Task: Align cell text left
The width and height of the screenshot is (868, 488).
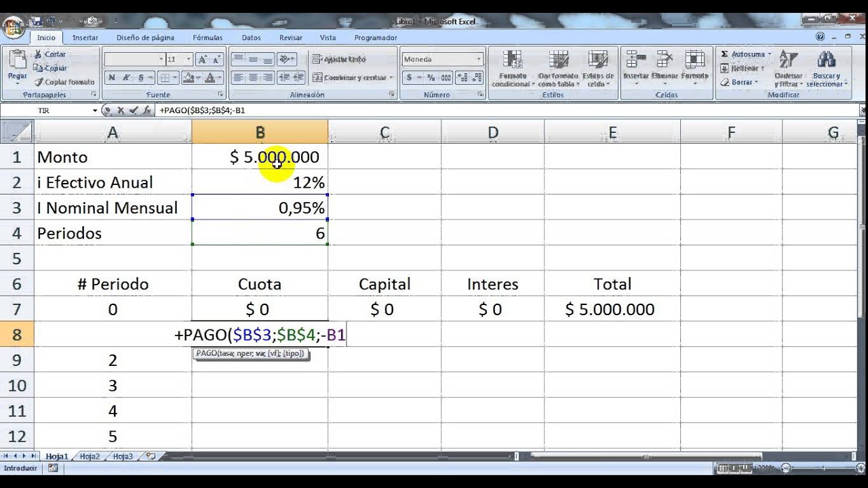Action: [x=238, y=77]
